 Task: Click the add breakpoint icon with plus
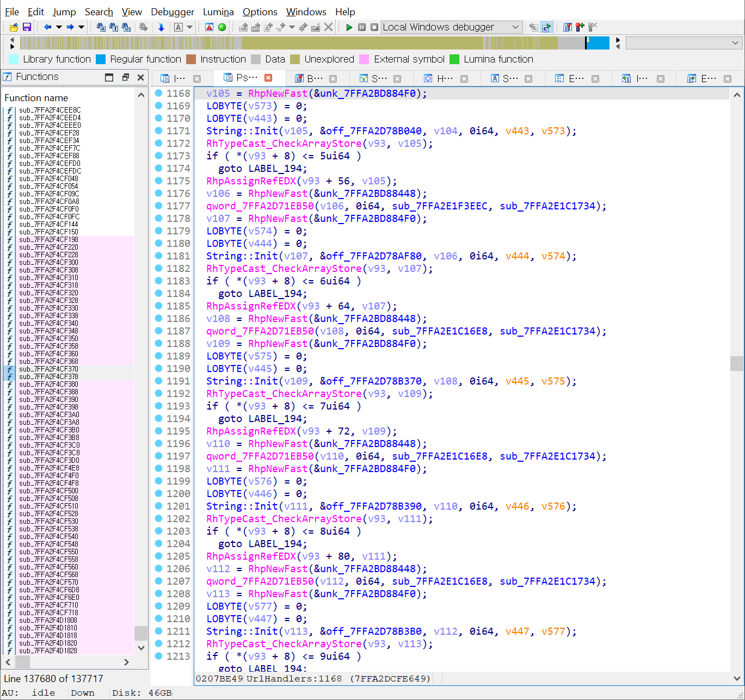580,27
